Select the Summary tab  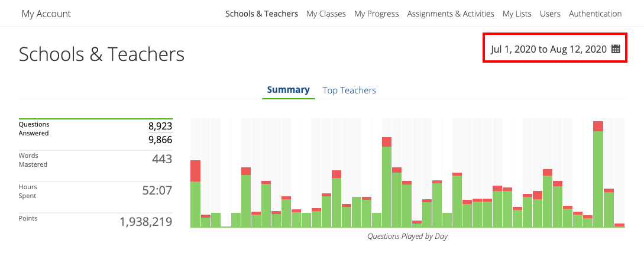click(x=288, y=90)
